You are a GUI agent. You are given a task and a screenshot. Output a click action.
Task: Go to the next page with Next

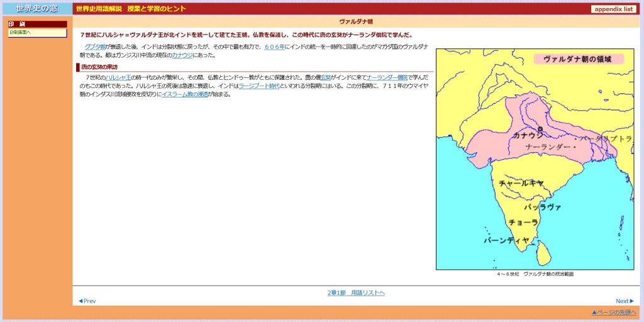(x=625, y=301)
